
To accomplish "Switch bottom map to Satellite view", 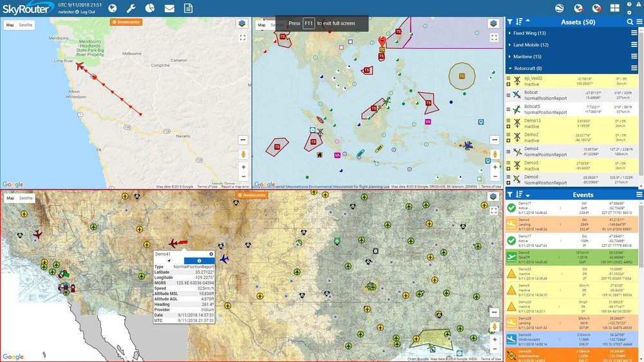I will coord(26,198).
